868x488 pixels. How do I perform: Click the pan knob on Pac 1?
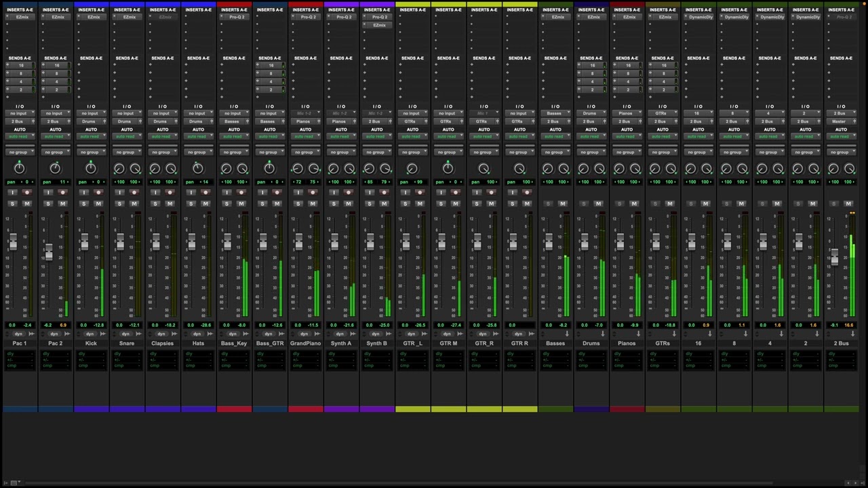20,168
